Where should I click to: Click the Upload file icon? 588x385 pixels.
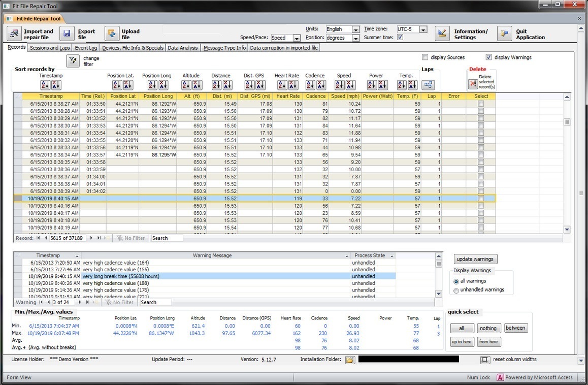point(111,34)
